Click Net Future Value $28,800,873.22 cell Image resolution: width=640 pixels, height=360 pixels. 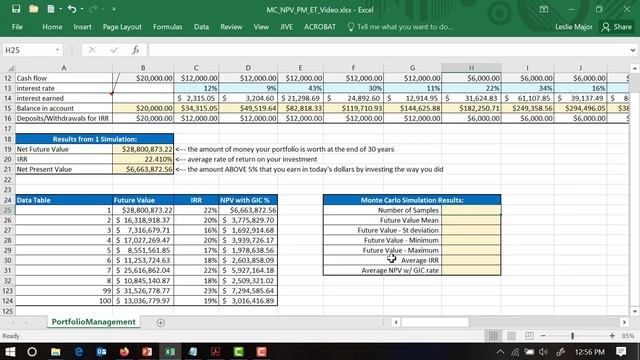(x=143, y=149)
